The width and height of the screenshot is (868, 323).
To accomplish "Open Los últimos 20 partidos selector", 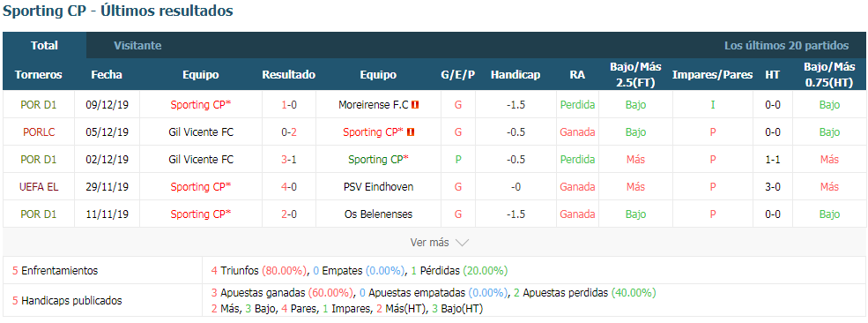I will pyautogui.click(x=787, y=45).
